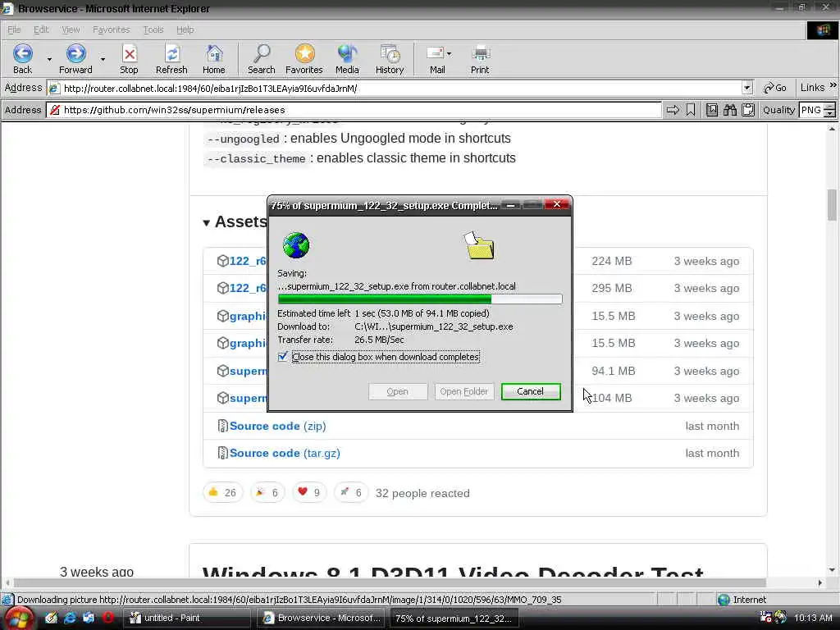This screenshot has width=840, height=630.
Task: Open the Edit menu
Action: point(41,30)
